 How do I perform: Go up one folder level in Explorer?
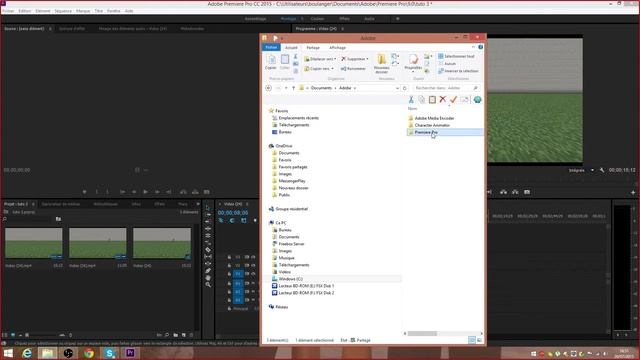click(x=293, y=88)
